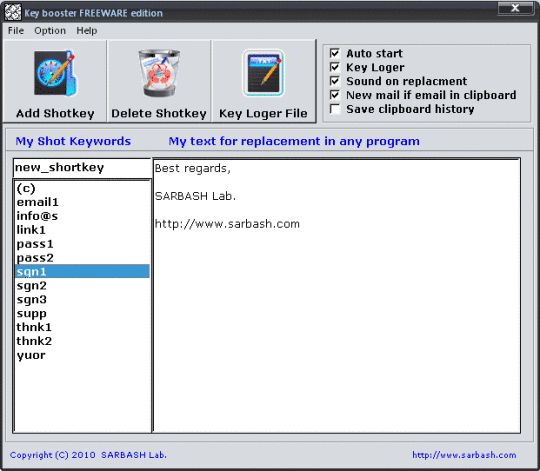
Task: Select the sgn3 keyword
Action: pyautogui.click(x=83, y=299)
